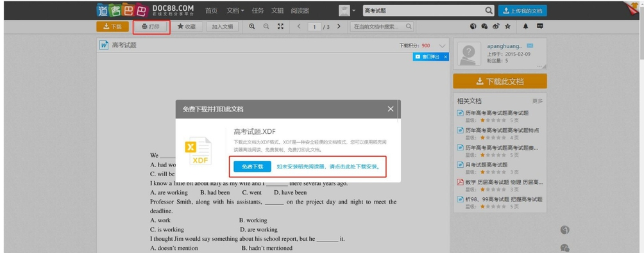Open related PDF 数学 历届高考试题 物理

click(504, 182)
